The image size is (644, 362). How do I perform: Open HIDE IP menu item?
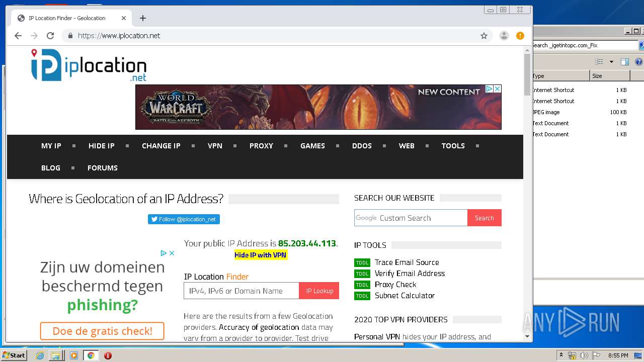[102, 146]
